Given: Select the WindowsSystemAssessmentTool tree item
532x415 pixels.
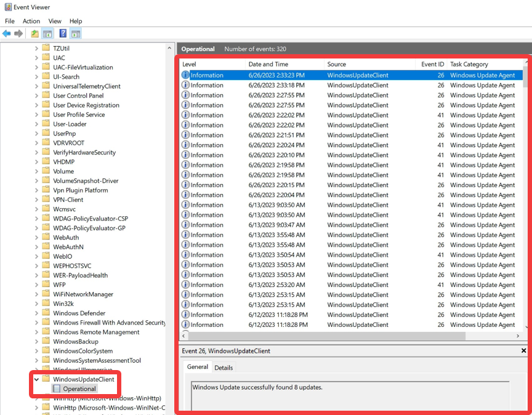Looking at the screenshot, I should pos(97,360).
